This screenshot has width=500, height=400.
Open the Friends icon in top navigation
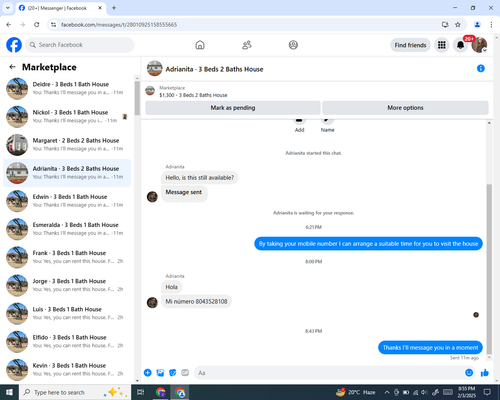coord(247,45)
